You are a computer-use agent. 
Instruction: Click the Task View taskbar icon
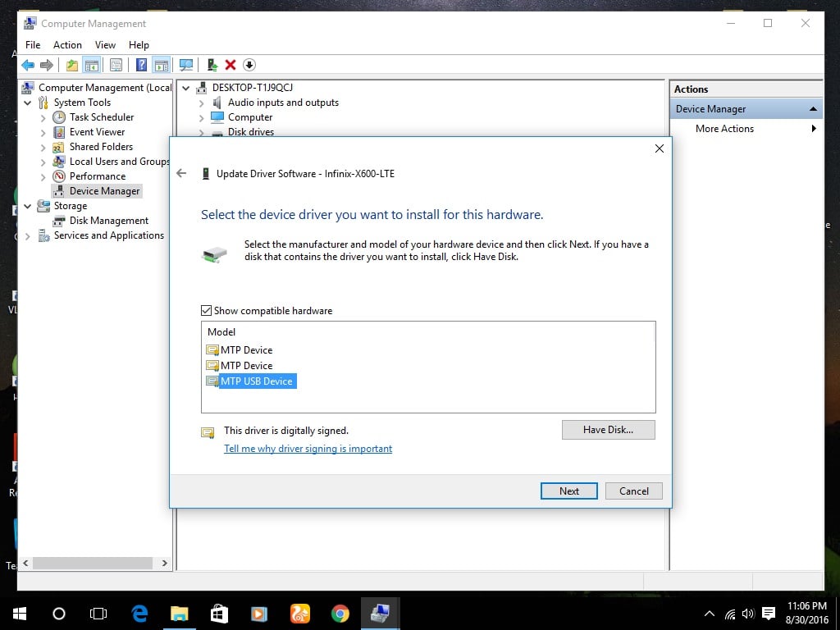(x=98, y=614)
